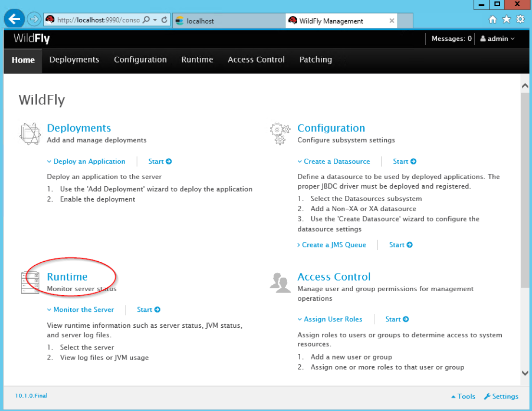532x411 pixels.
Task: Go back with the browser back arrow
Action: (14, 20)
